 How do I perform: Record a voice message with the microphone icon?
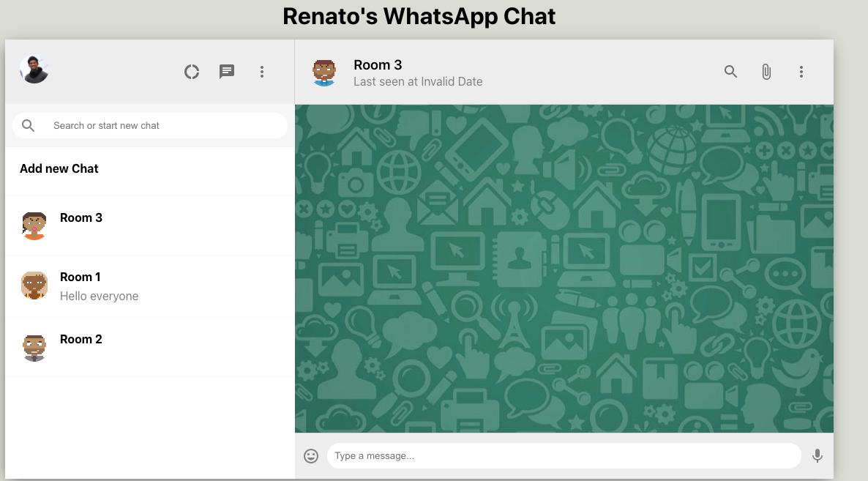(818, 455)
